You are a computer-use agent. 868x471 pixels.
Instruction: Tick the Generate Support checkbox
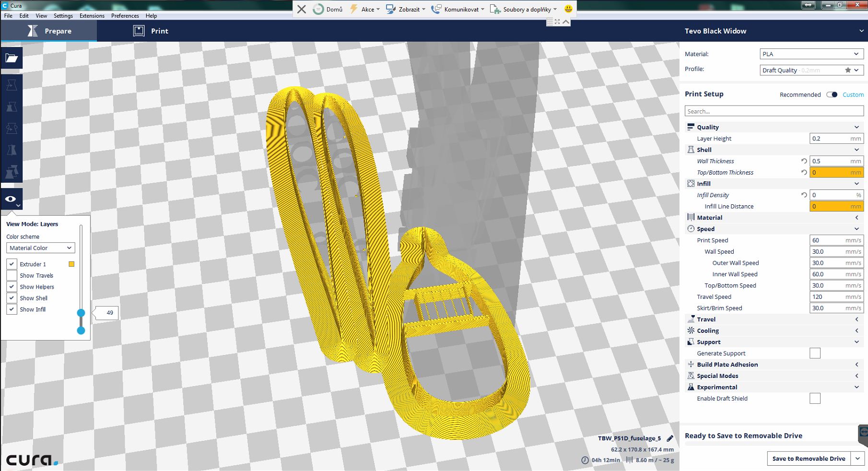(815, 353)
